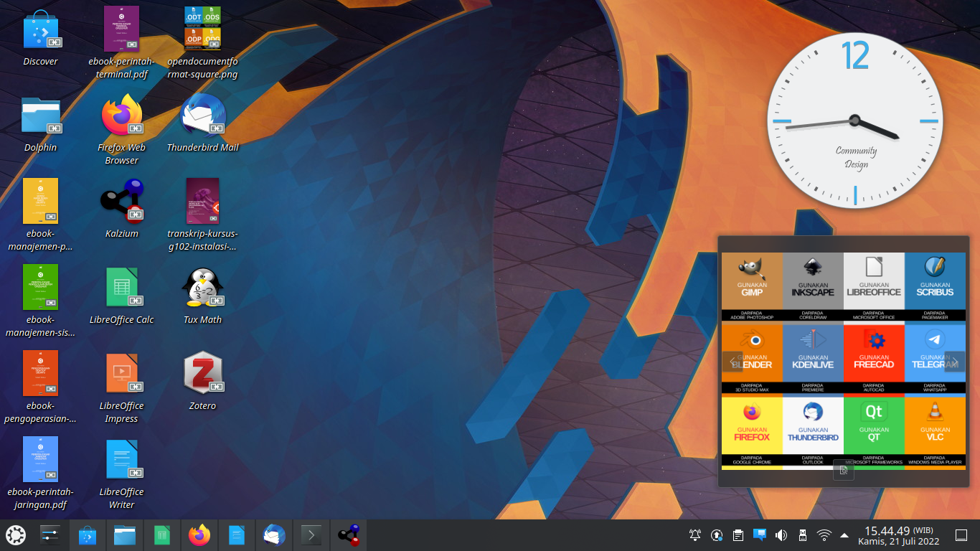Open the Wi-Fi networks tray icon
The width and height of the screenshot is (980, 551).
[x=824, y=534]
